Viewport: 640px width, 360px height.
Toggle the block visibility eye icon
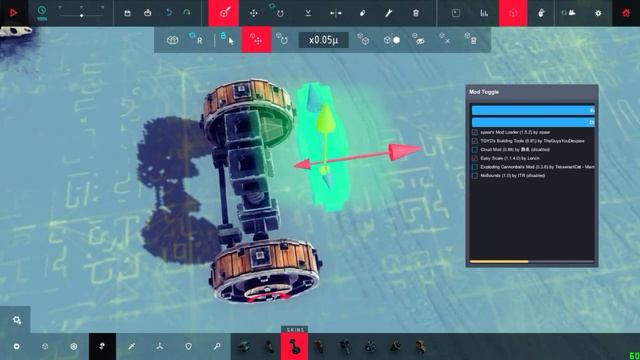[418, 39]
